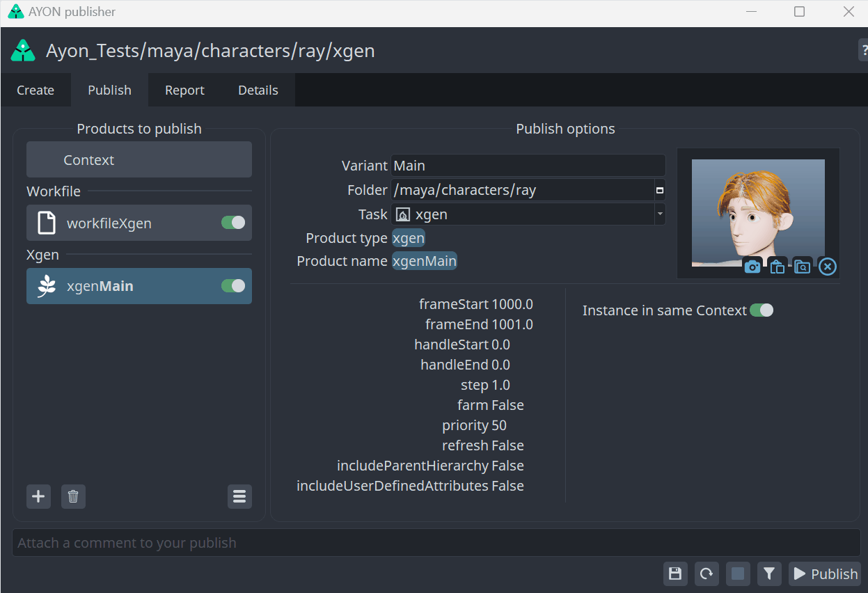868x593 pixels.
Task: Switch to the Details tab
Action: [258, 90]
